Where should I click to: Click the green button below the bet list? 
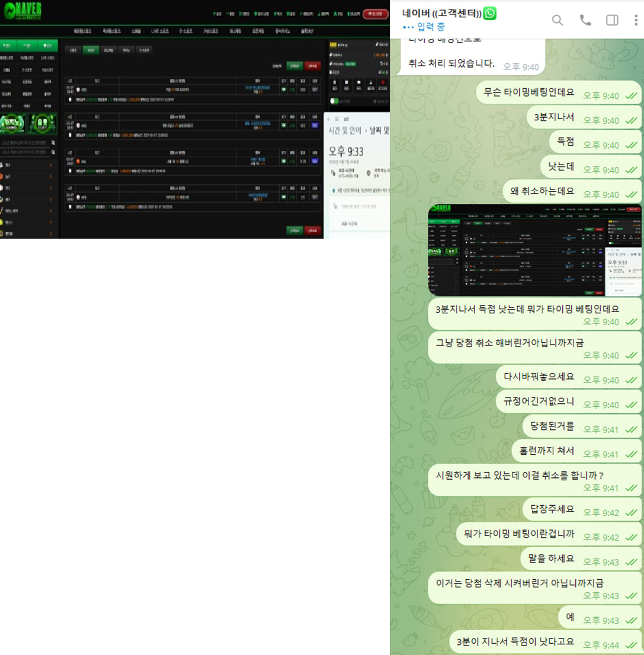tap(294, 230)
